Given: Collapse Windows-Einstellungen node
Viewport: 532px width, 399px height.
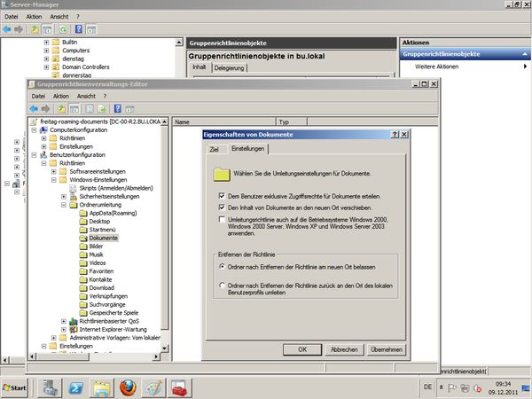Looking at the screenshot, I should (53, 180).
